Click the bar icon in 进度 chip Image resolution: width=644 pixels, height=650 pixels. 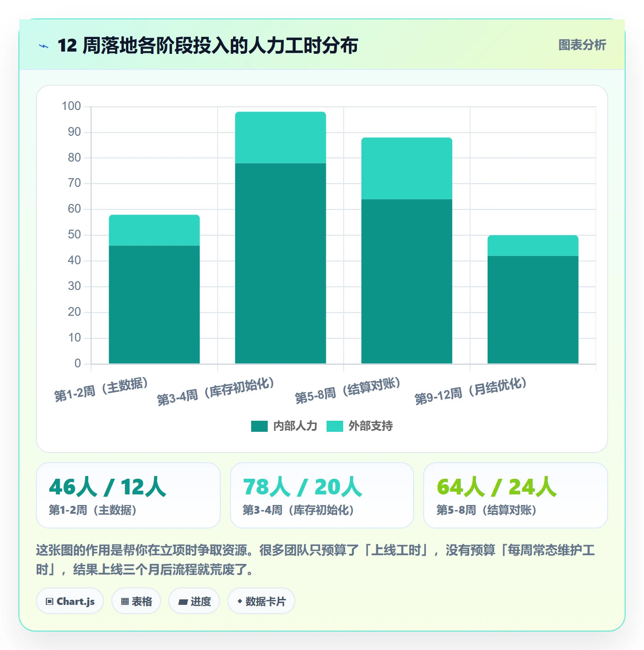coord(183,602)
